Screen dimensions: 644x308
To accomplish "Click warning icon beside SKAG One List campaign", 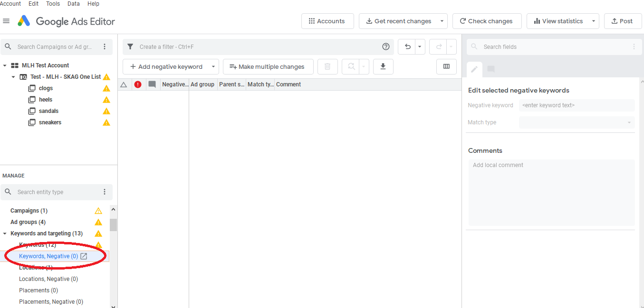I will pos(106,77).
